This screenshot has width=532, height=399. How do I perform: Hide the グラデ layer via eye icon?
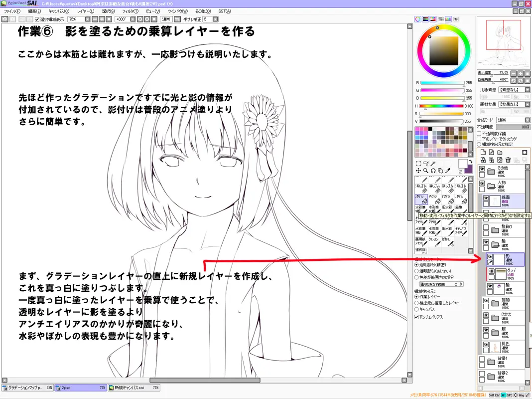tap(491, 271)
